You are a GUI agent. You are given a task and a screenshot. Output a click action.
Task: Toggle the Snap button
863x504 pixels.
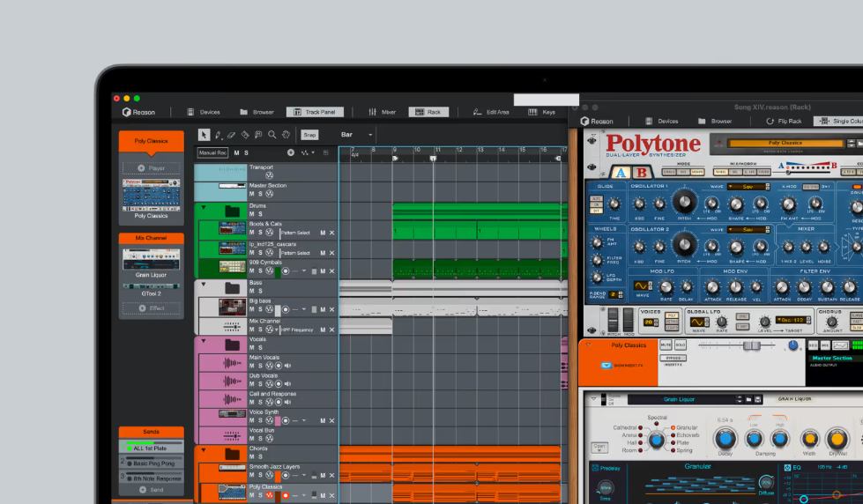(309, 135)
